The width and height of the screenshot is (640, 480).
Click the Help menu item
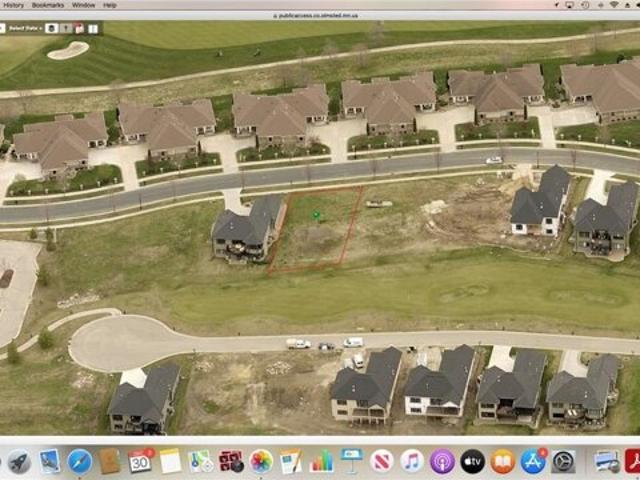[109, 5]
